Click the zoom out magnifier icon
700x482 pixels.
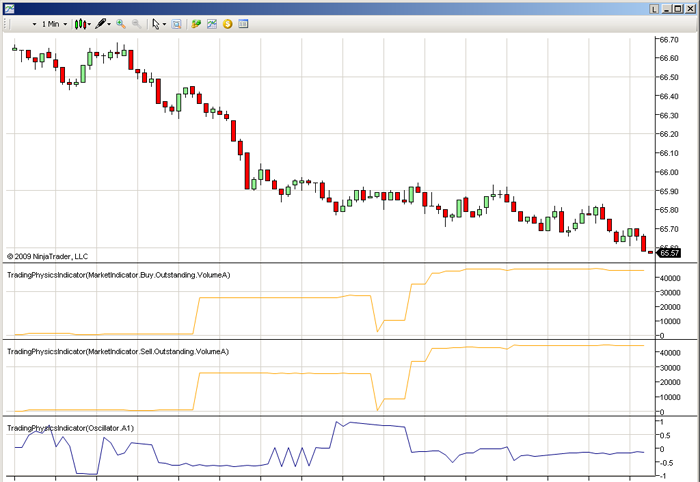click(x=136, y=23)
